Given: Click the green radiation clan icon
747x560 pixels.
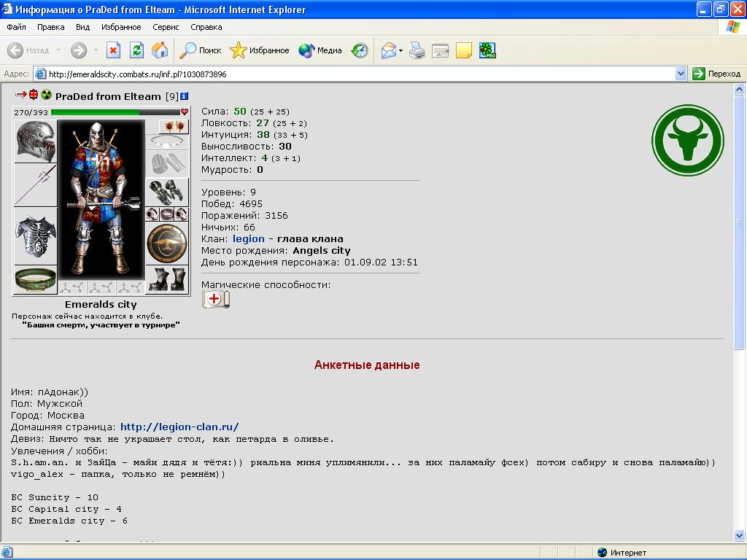Looking at the screenshot, I should tap(46, 94).
